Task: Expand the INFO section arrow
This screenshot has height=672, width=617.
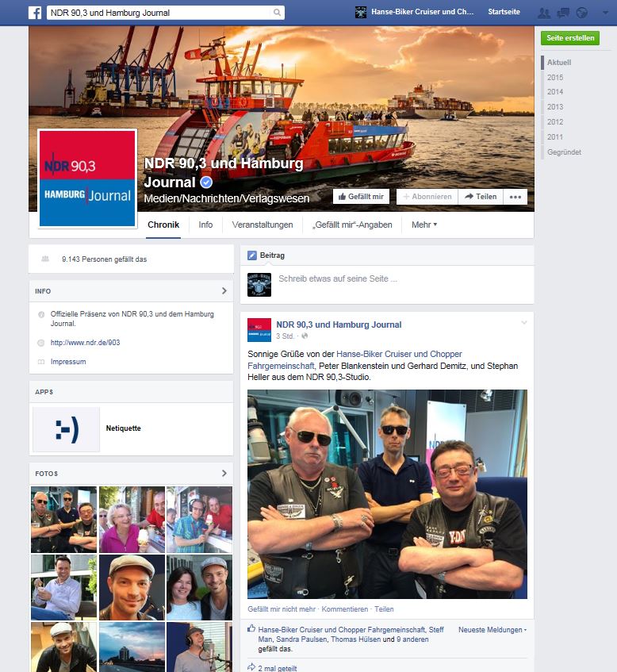Action: click(x=224, y=290)
